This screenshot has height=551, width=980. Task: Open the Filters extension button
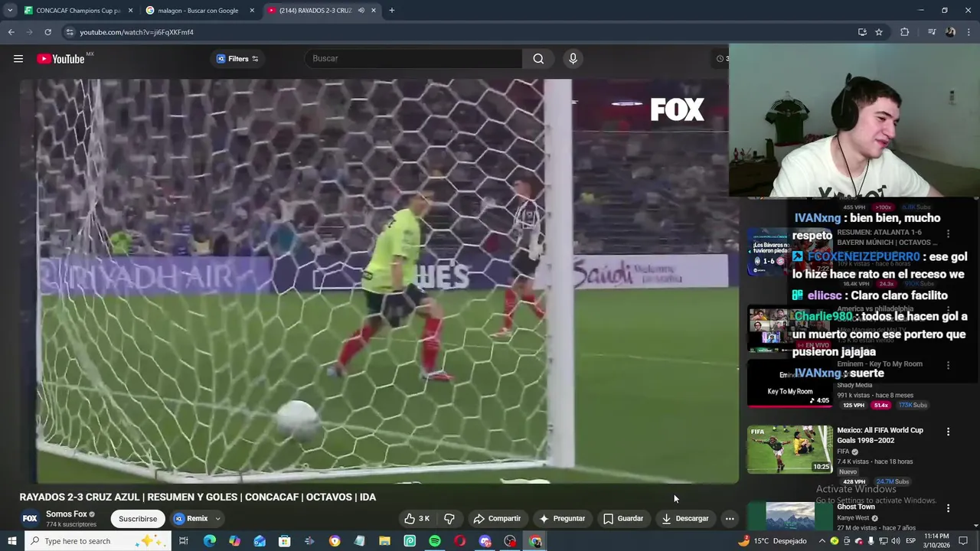coord(237,59)
